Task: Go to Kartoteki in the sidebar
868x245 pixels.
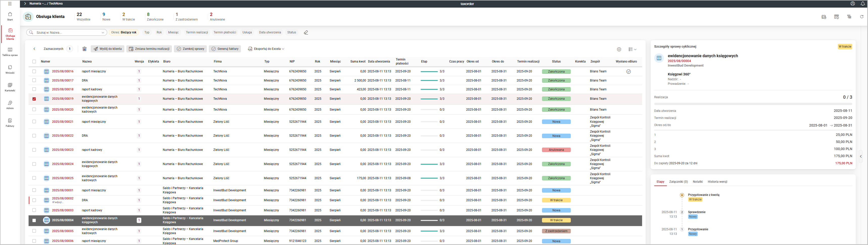Action: pyautogui.click(x=10, y=87)
